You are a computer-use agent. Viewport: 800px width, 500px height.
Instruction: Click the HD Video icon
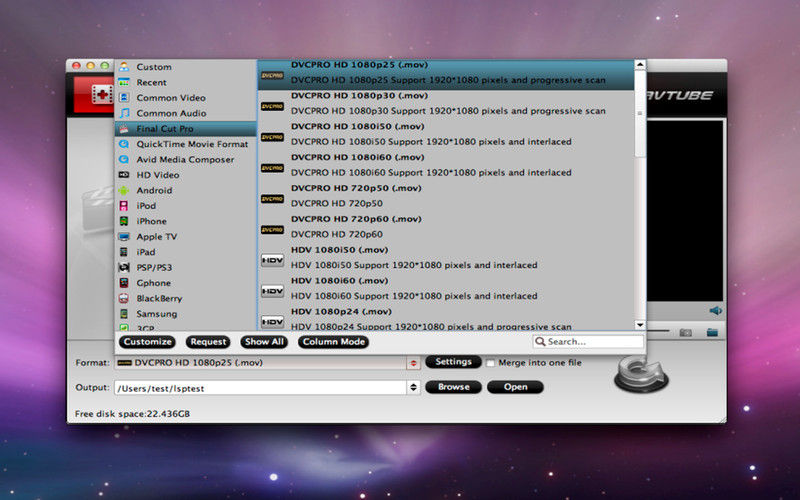coord(124,174)
